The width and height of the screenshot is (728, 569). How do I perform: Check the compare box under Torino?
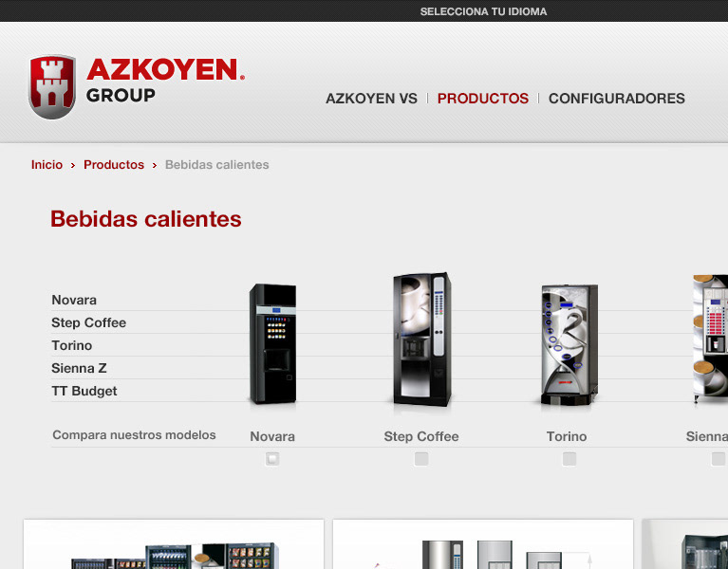coord(569,459)
